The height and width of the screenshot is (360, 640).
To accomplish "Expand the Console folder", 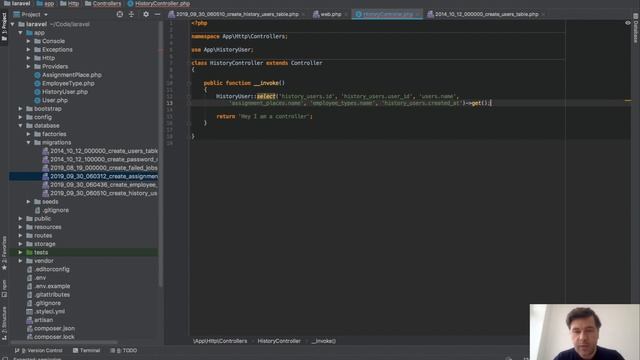I will pyautogui.click(x=29, y=41).
